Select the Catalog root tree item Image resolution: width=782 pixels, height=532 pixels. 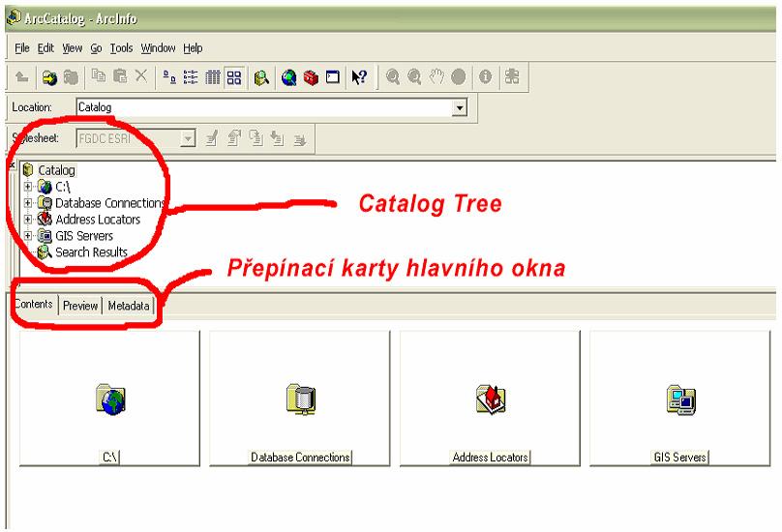click(x=56, y=170)
